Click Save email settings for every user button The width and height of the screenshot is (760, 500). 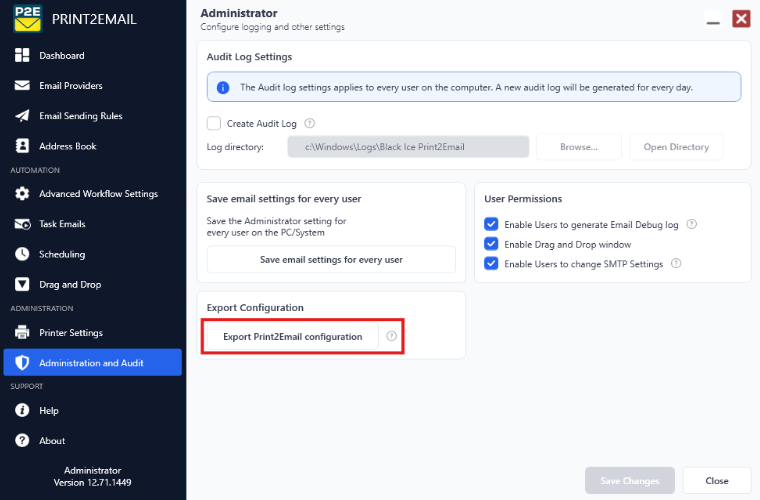pyautogui.click(x=331, y=259)
